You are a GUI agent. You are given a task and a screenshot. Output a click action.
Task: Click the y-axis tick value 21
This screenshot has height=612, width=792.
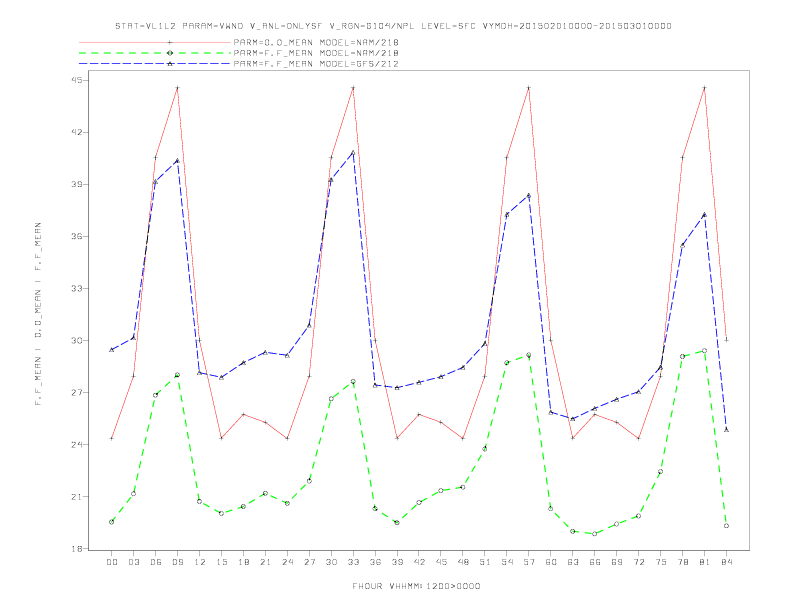[x=78, y=496]
